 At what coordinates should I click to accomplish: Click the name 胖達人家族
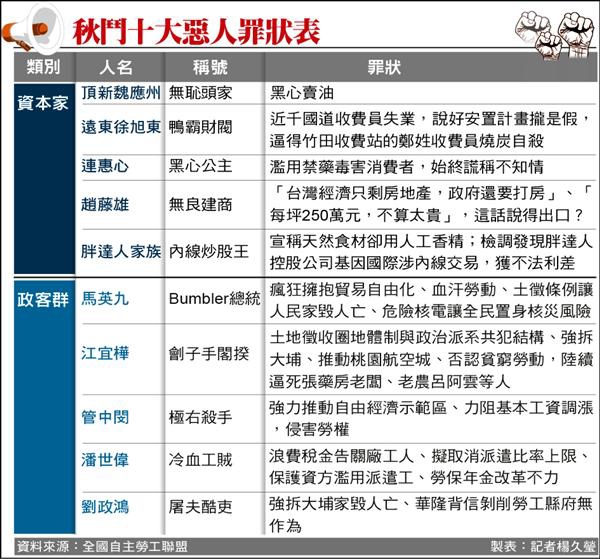click(121, 251)
